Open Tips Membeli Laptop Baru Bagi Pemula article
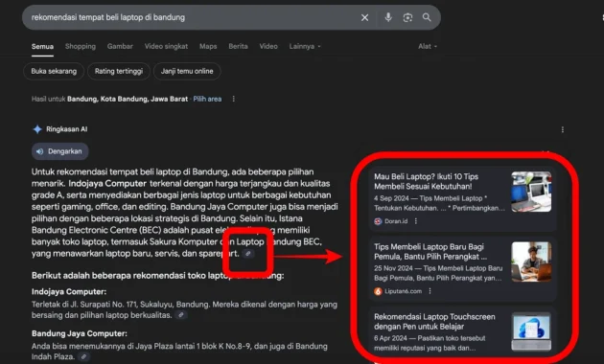604x364 pixels. click(x=430, y=251)
